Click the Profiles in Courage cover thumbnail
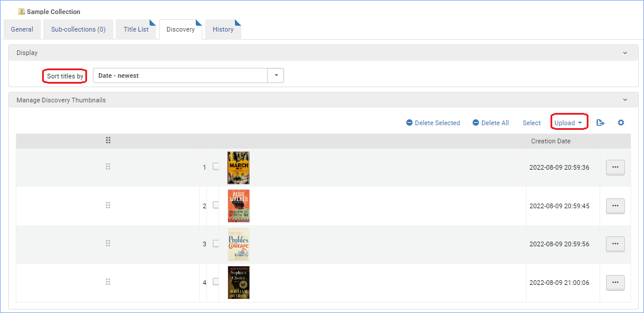Viewport: 644px width, 313px height. 238,244
